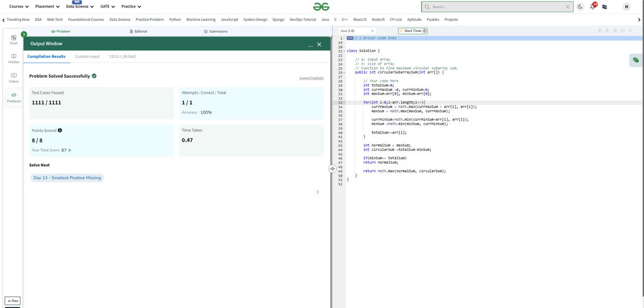Switch to the Problem tab
Viewport: 644px width, 308px height.
pos(61,31)
